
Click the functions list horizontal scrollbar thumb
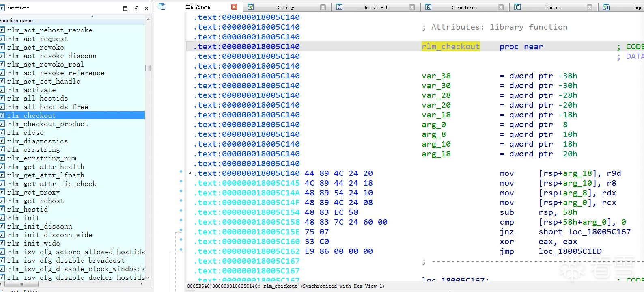tap(21, 284)
